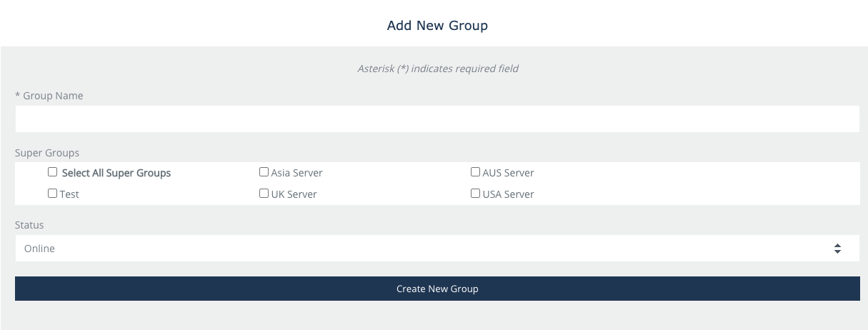Image resolution: width=868 pixels, height=330 pixels.
Task: Click the "Test" label text
Action: [x=70, y=194]
